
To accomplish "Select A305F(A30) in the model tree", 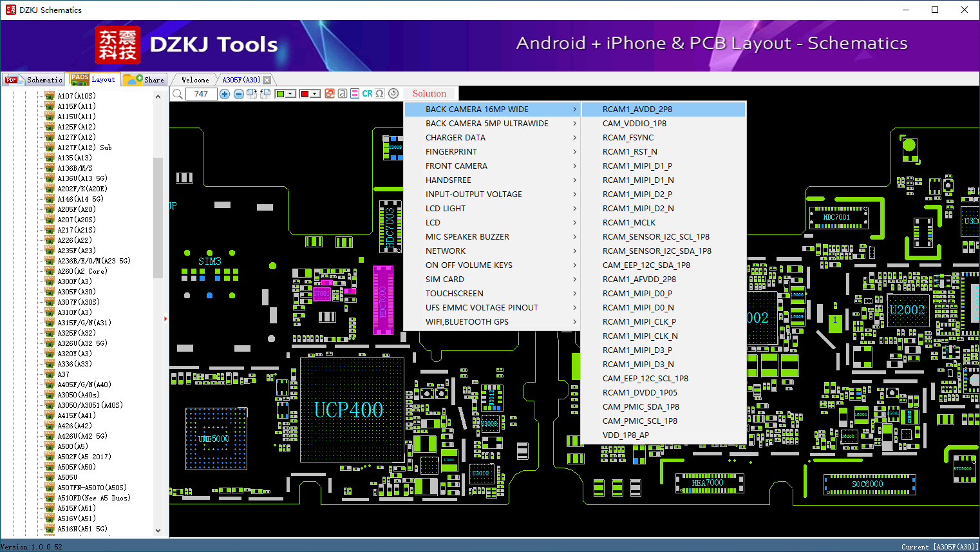I will tap(76, 292).
